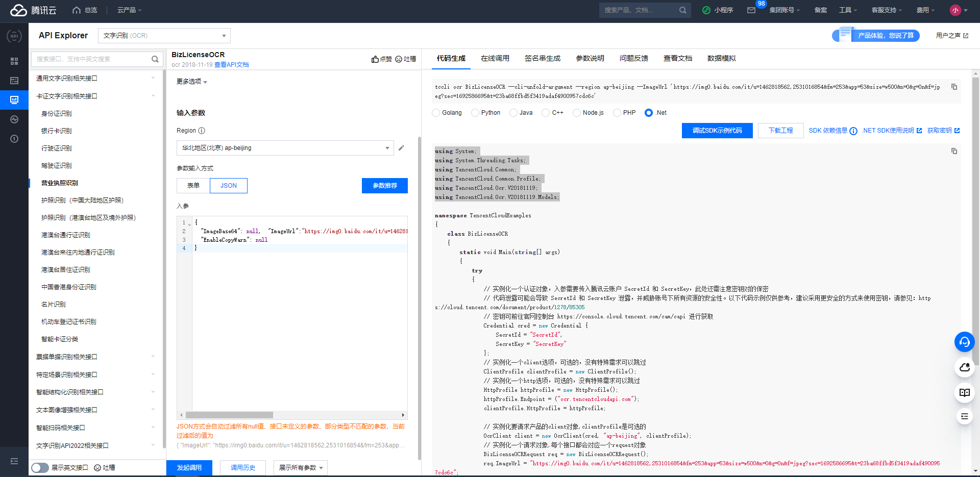
Task: Switch to 参数说明 tab
Action: (x=590, y=58)
